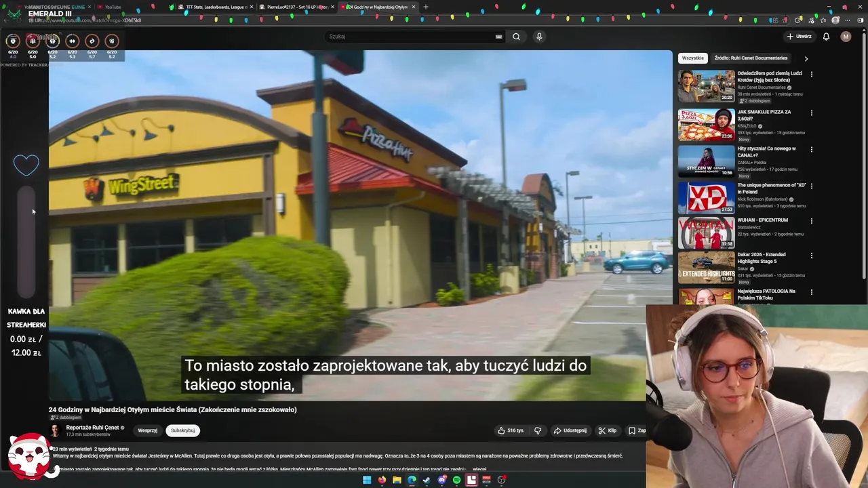Show more filter chips with right chevron
Image resolution: width=868 pixels, height=488 pixels.
(x=806, y=58)
